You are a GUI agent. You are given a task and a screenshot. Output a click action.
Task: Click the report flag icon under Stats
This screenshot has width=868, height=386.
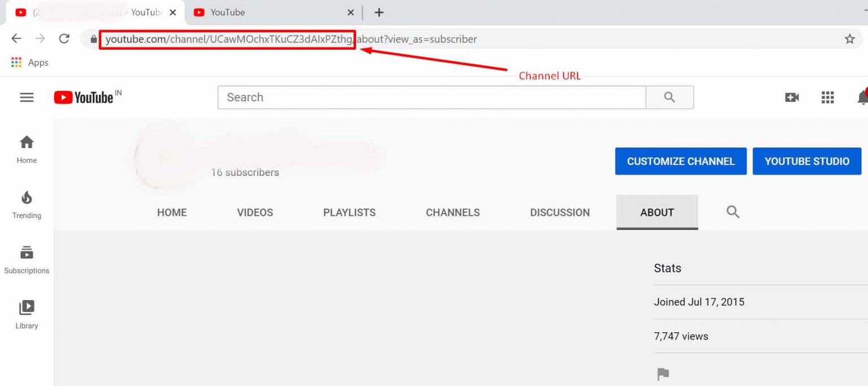pyautogui.click(x=663, y=374)
